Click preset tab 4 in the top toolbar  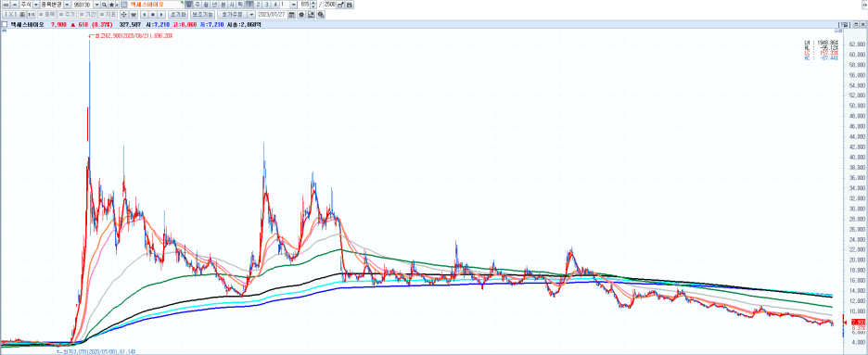tap(275, 5)
